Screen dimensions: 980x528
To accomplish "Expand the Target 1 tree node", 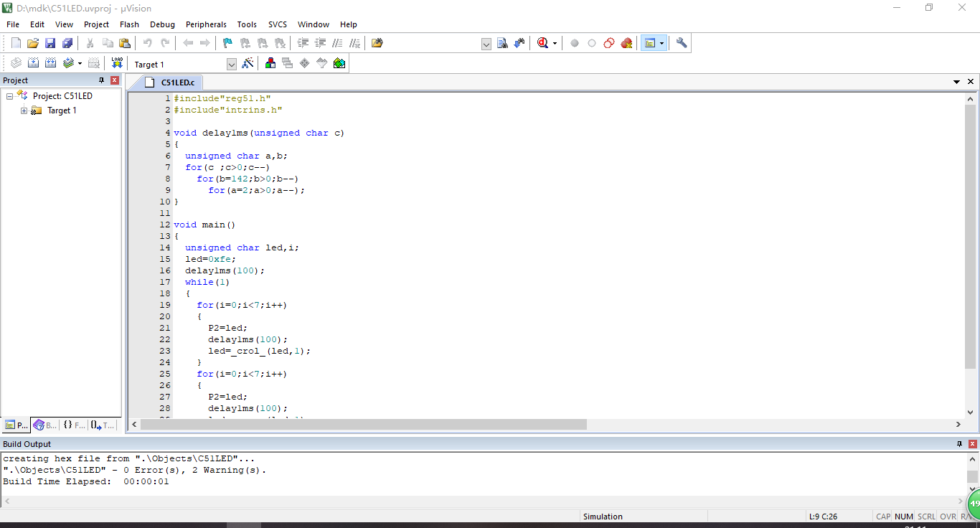I will tap(24, 110).
